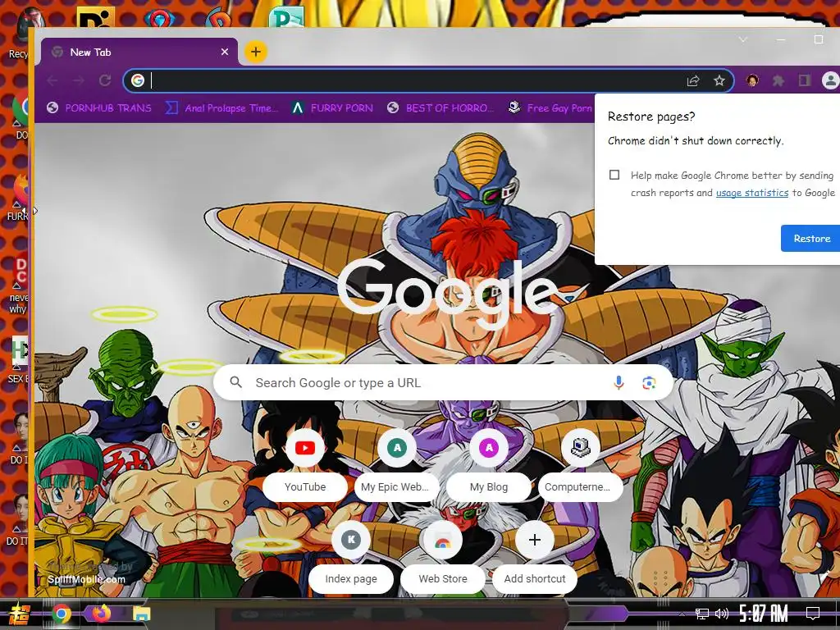Open the YouTube shortcut
The width and height of the screenshot is (840, 630).
coord(305,465)
